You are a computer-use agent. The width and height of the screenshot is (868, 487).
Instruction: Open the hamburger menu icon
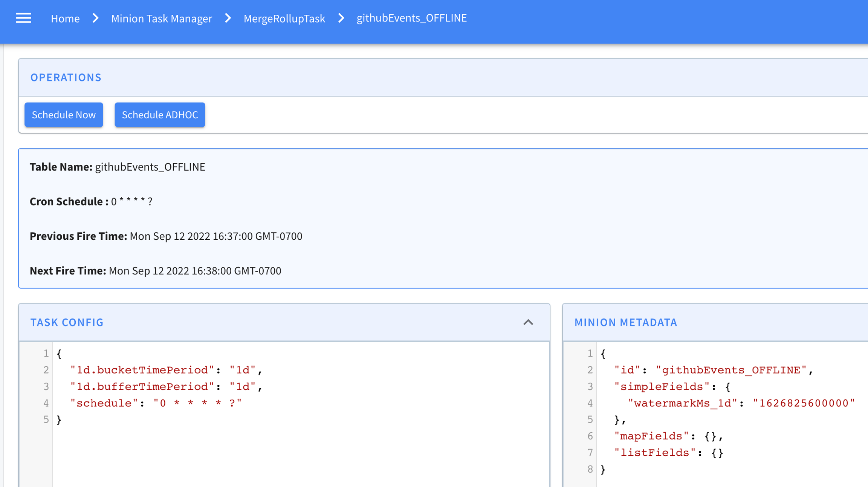[23, 18]
